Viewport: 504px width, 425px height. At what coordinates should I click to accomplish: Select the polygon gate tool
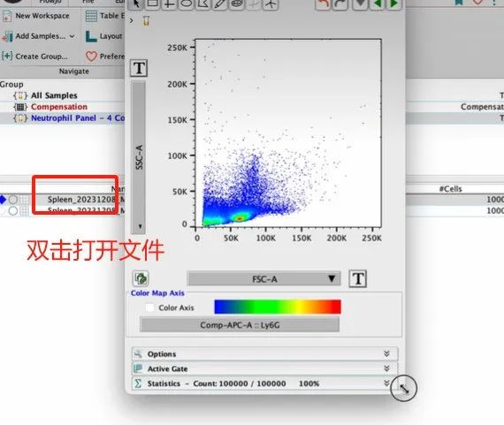[203, 4]
